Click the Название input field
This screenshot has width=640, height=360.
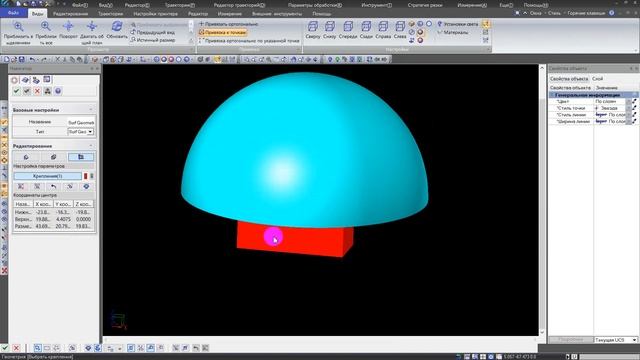[80, 122]
